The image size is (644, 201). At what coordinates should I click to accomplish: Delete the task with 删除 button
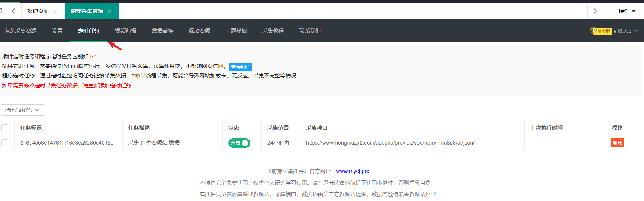pyautogui.click(x=617, y=143)
